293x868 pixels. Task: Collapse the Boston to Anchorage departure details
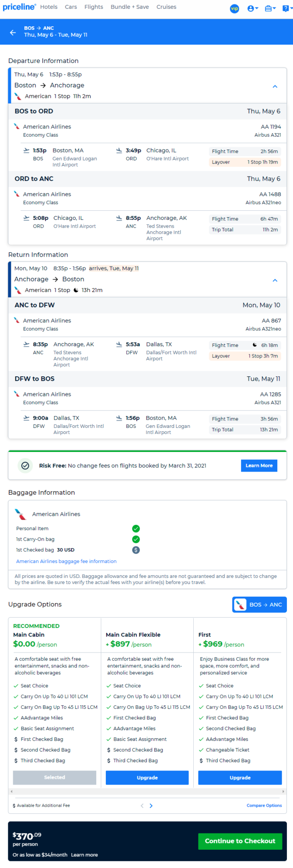click(275, 87)
